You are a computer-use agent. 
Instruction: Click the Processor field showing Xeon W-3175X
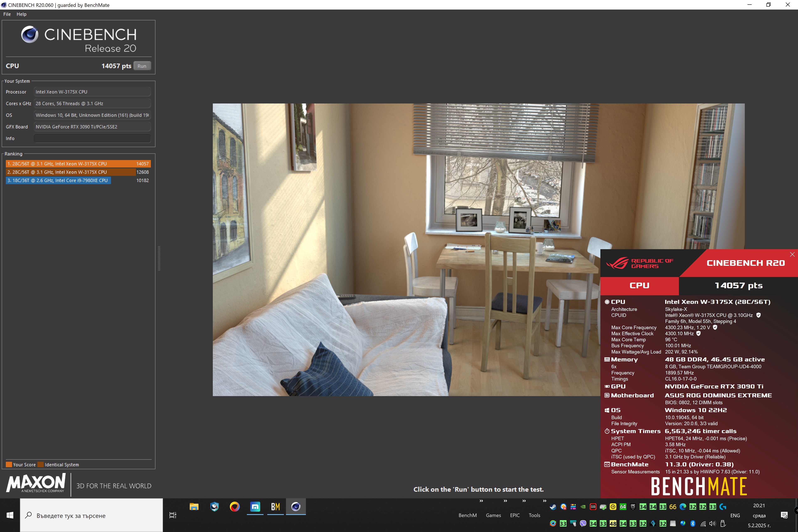pos(92,92)
